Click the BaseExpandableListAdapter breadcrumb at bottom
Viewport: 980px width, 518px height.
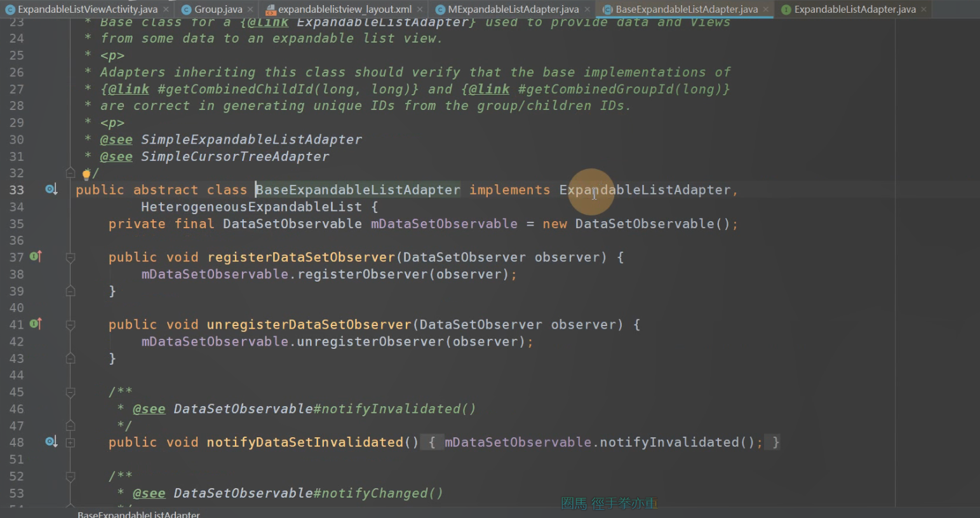pos(138,514)
